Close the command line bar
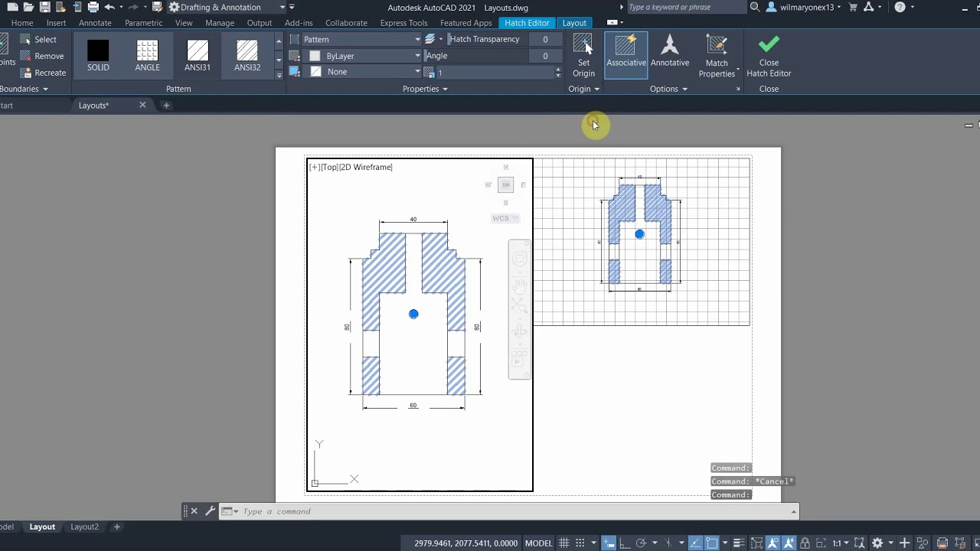Viewport: 980px width, 551px height. pyautogui.click(x=194, y=511)
